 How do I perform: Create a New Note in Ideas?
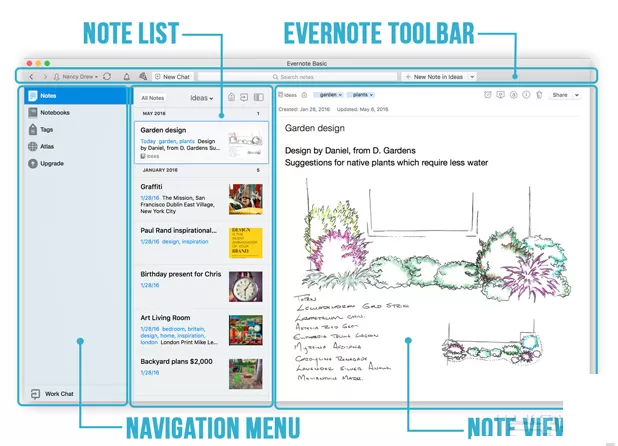[434, 77]
